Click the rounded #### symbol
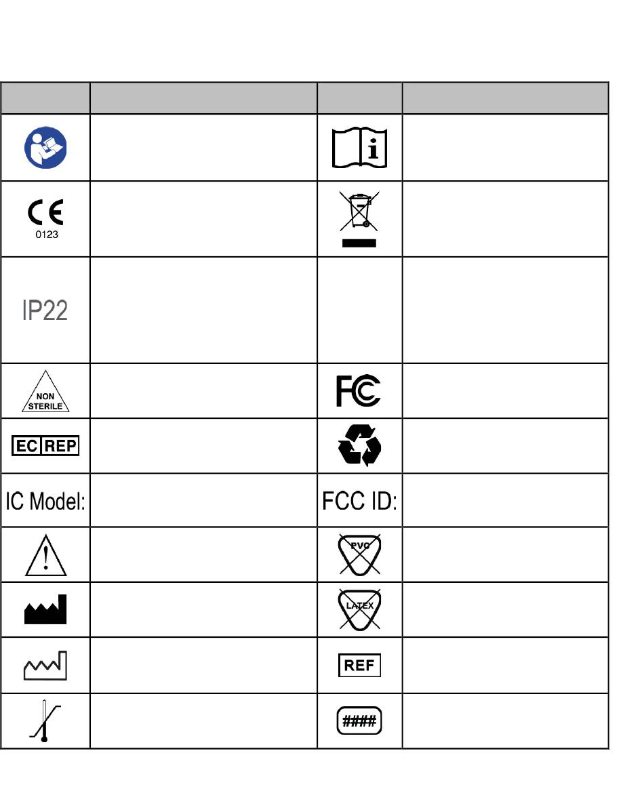644x812 pixels. coord(359,720)
